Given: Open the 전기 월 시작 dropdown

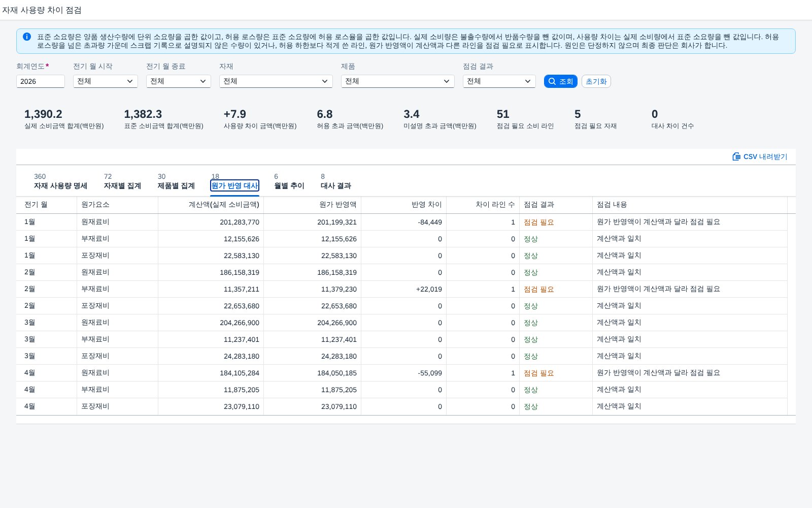Looking at the screenshot, I should 106,81.
